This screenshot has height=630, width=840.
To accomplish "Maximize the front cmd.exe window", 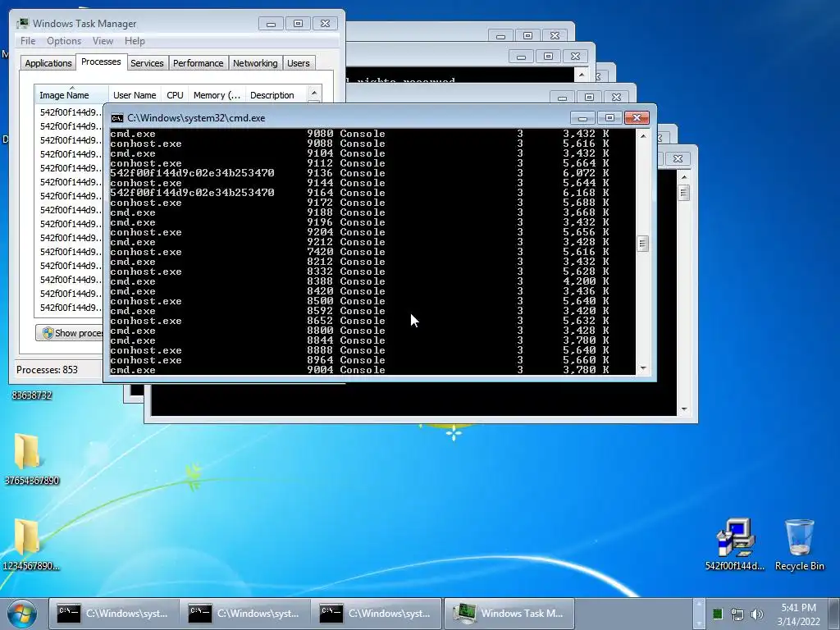I will click(x=609, y=118).
